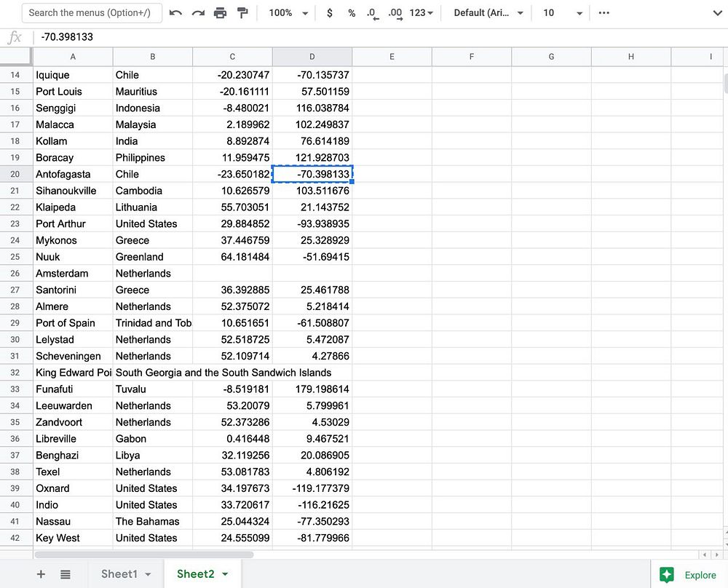Format as percent icon
This screenshot has width=728, height=588.
click(x=352, y=13)
